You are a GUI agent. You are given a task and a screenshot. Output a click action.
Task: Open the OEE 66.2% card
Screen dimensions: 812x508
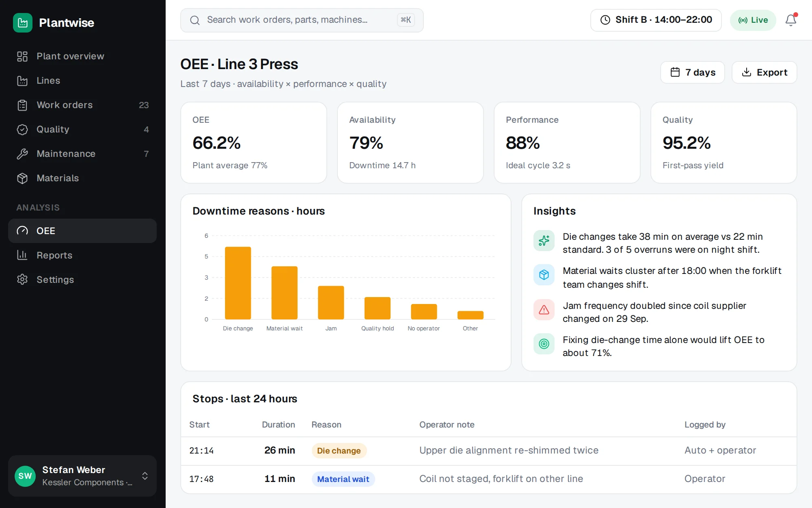pyautogui.click(x=254, y=143)
